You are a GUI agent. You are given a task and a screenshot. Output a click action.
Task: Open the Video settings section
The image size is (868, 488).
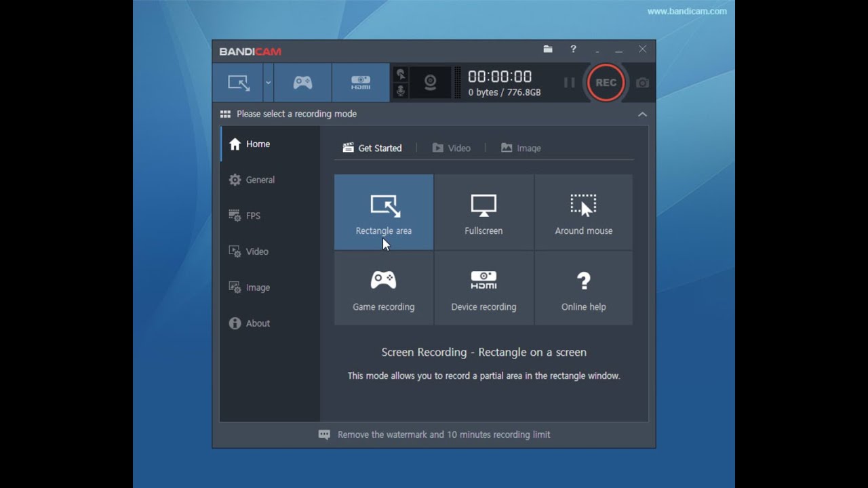(270, 251)
